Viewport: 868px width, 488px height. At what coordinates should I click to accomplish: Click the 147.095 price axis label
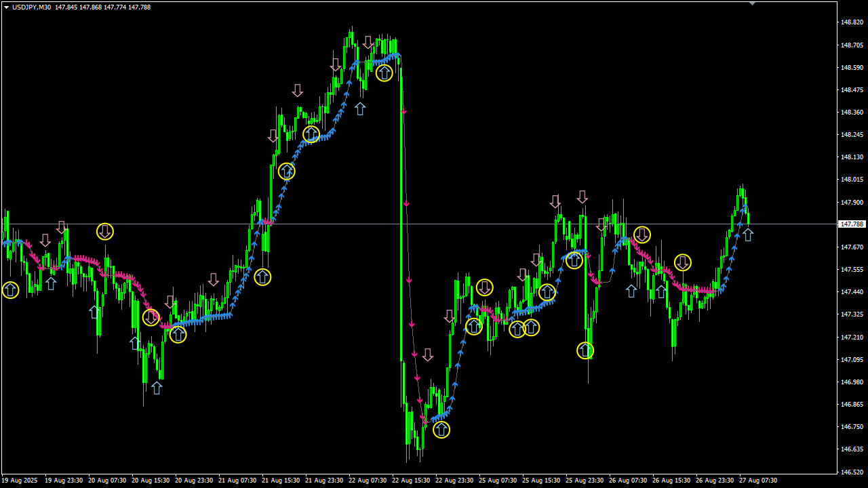click(x=851, y=359)
